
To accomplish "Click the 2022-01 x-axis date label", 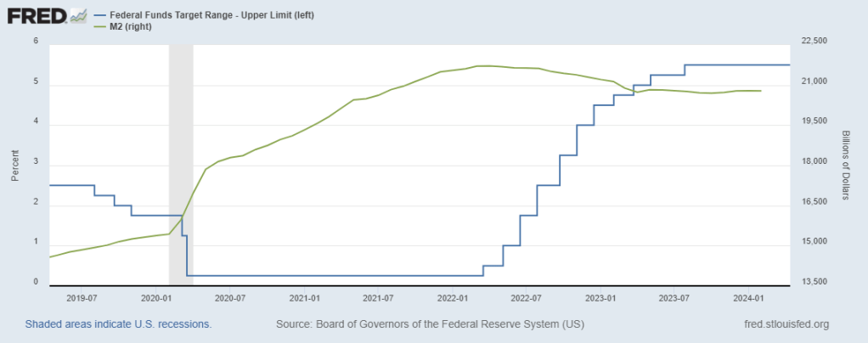I will click(x=453, y=298).
